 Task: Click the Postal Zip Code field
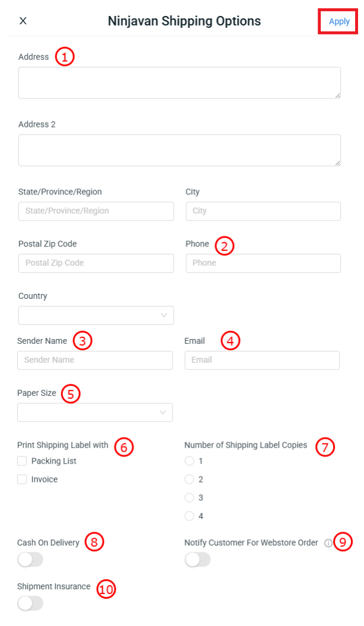[96, 263]
